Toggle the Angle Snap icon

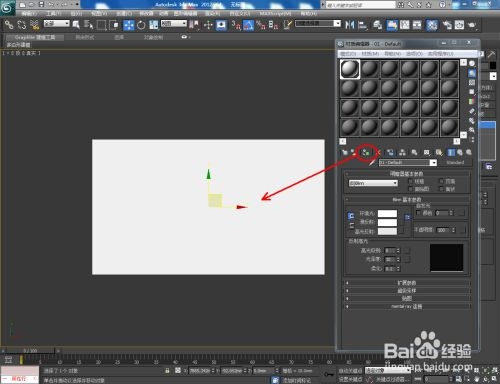(x=248, y=25)
